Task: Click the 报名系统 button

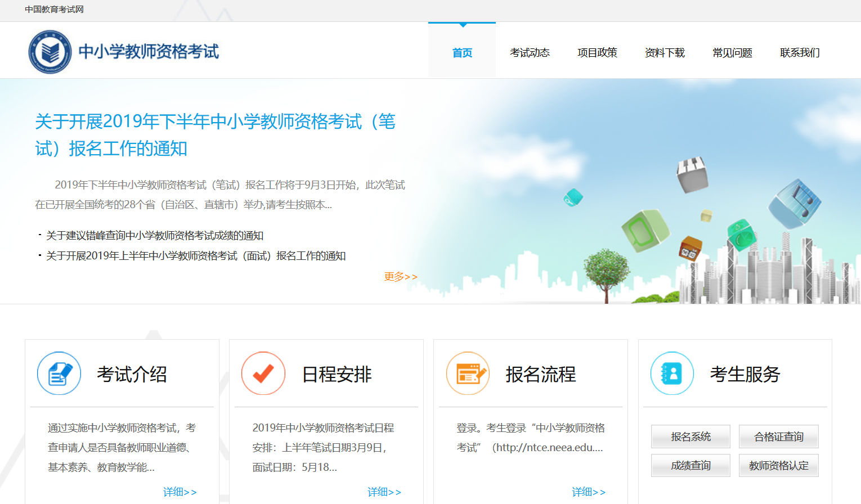Action: tap(690, 436)
